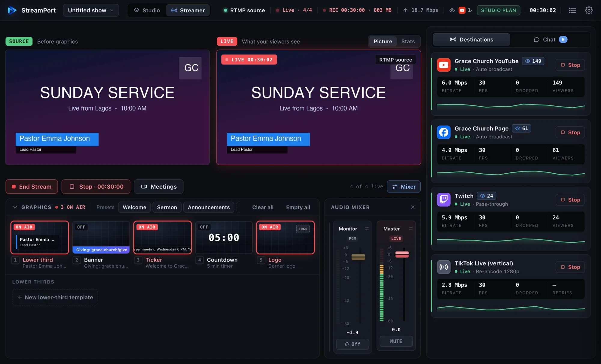Click the Grace Church Page Facebook icon
The height and width of the screenshot is (364, 601).
[444, 132]
